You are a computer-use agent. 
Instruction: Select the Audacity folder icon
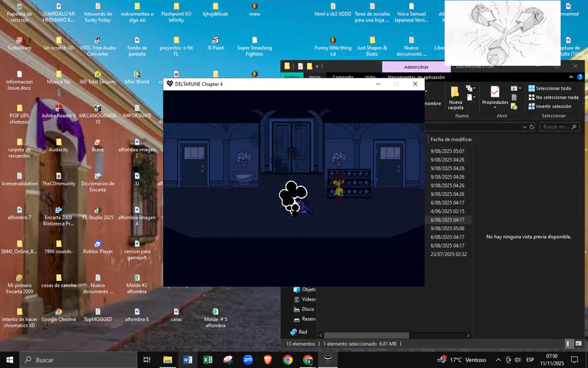coord(59,146)
